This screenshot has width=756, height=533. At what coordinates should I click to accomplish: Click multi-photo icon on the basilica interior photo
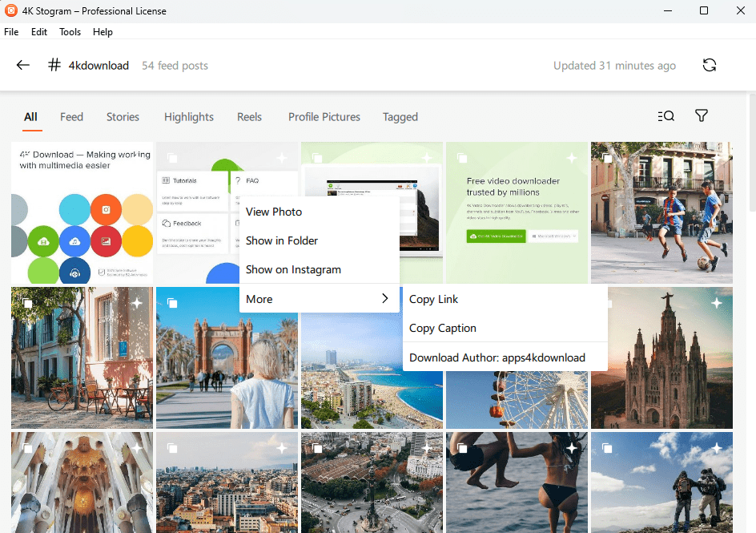click(x=27, y=449)
